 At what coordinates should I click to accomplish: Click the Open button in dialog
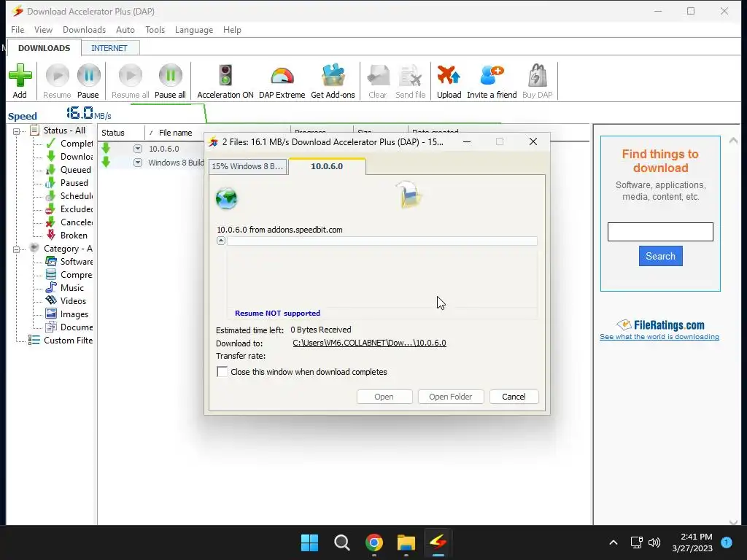(x=384, y=397)
